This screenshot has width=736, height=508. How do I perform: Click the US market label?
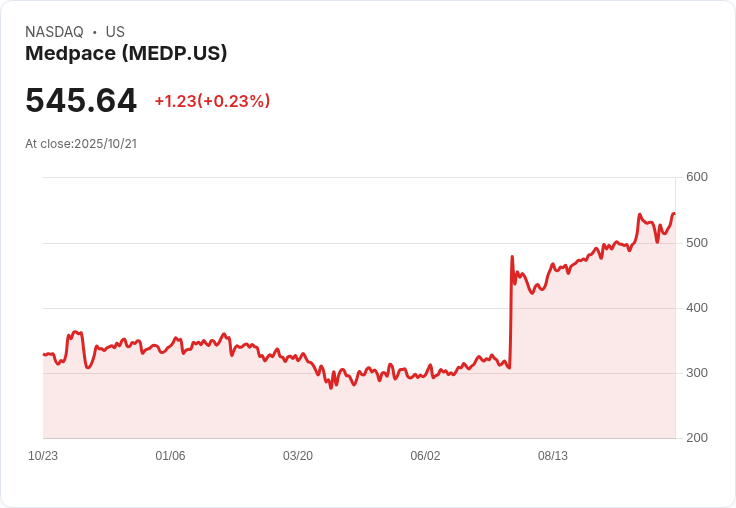pos(115,32)
